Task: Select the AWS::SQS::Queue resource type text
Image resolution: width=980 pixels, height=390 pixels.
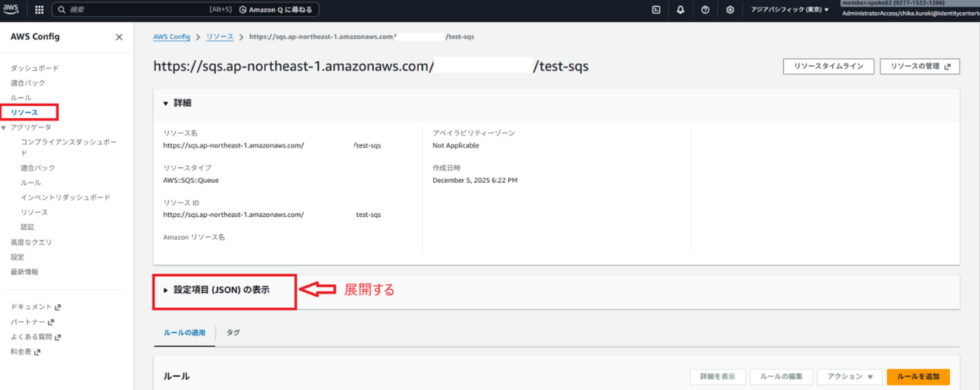Action: (190, 181)
